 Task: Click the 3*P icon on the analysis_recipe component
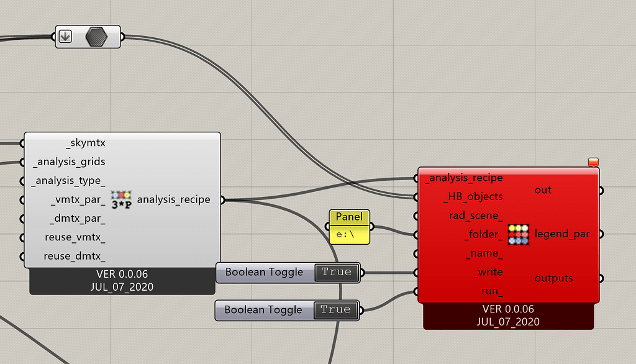[x=122, y=199]
